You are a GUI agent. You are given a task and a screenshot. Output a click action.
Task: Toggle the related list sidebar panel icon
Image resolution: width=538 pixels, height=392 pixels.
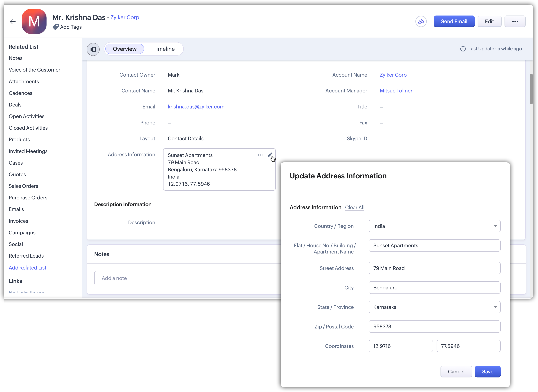coord(93,49)
